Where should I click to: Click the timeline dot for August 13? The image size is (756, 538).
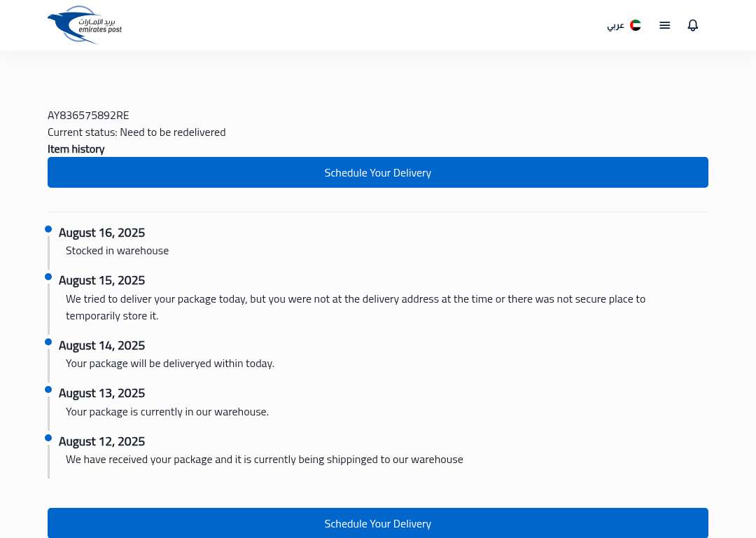point(48,389)
